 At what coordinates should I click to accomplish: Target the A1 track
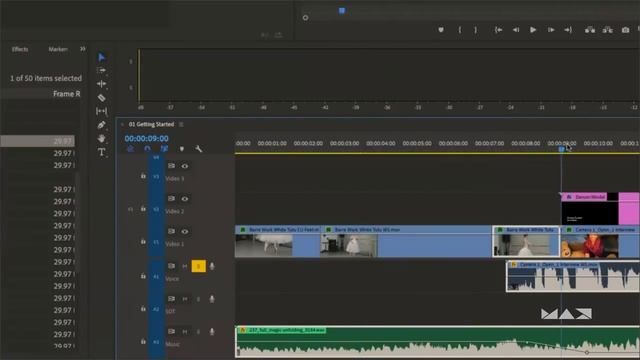point(156,276)
